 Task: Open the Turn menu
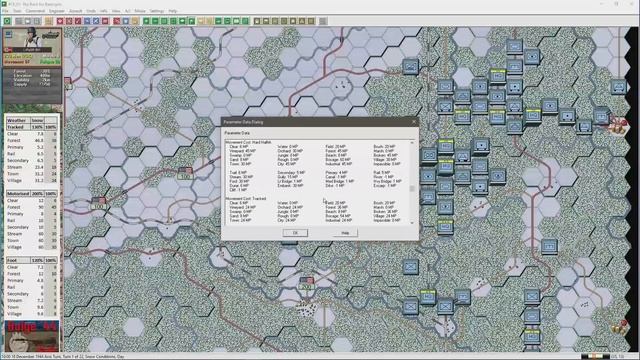(x=17, y=11)
